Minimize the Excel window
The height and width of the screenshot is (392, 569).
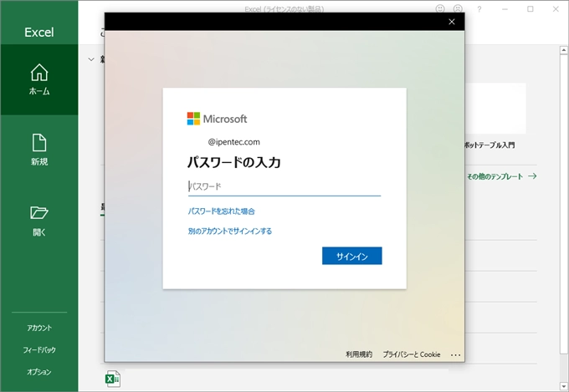coord(505,9)
